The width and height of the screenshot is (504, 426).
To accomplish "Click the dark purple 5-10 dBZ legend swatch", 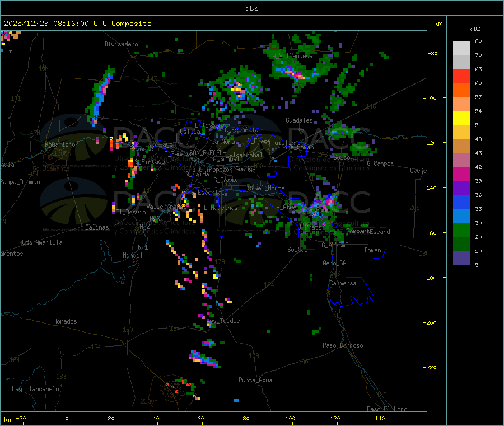I will point(461,258).
